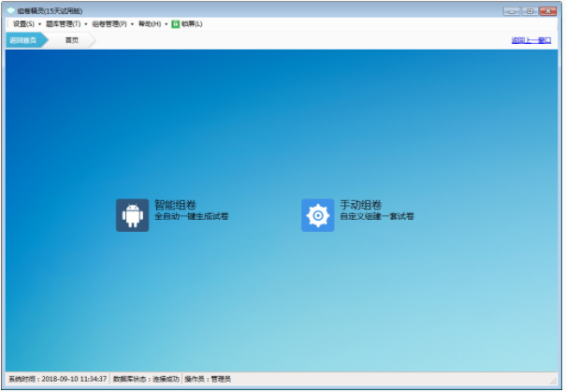This screenshot has height=392, width=566.
Task: Maximize the 组卷精灵 window
Action: point(530,11)
